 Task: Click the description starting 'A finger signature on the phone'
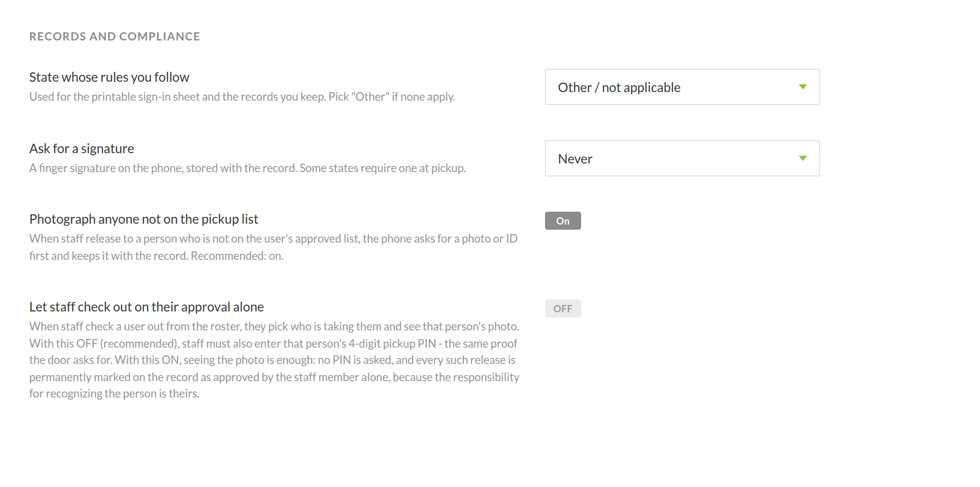248,168
